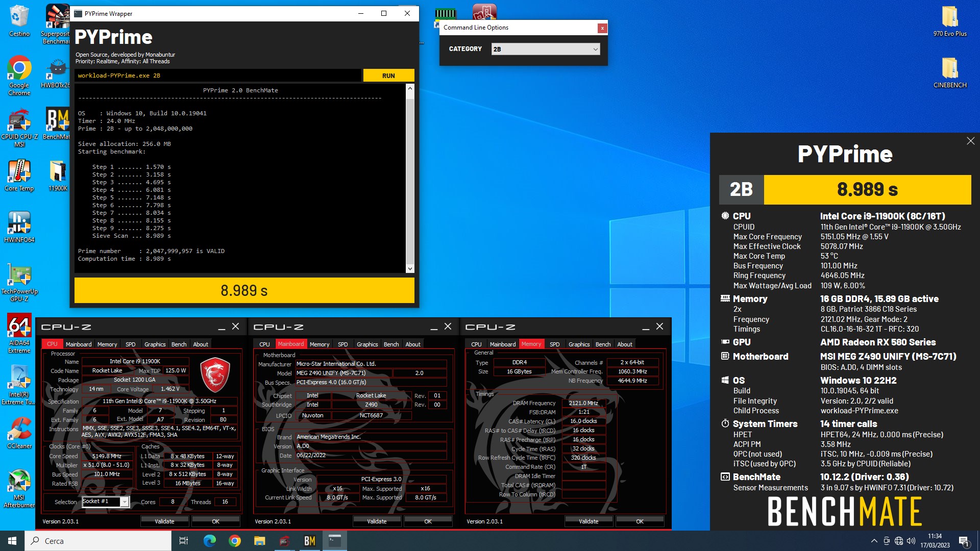
Task: Open the notification center icon
Action: (x=964, y=541)
